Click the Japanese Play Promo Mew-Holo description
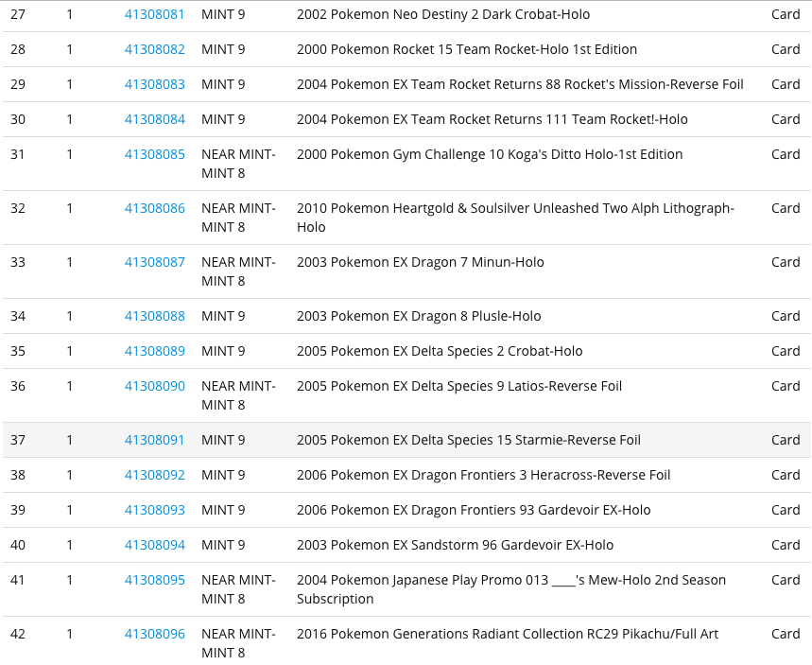Viewport: 812px width, 665px height. coord(511,589)
